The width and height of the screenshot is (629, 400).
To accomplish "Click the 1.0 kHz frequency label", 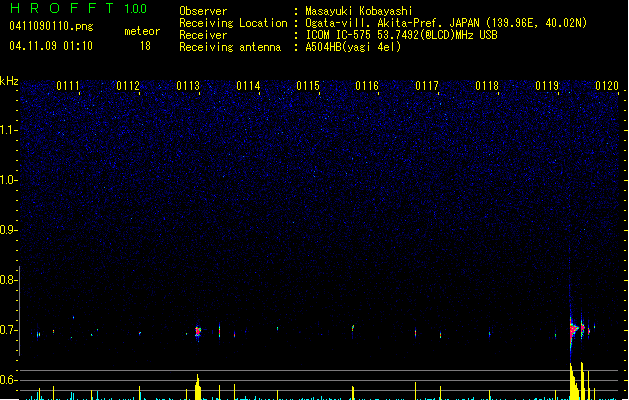I will (x=8, y=180).
